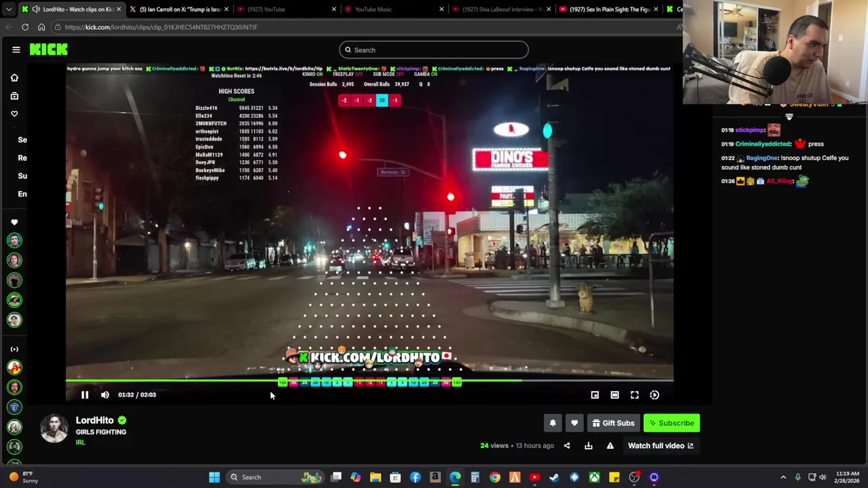Image resolution: width=868 pixels, height=488 pixels.
Task: Open Xbox app on the taskbar
Action: tap(595, 477)
